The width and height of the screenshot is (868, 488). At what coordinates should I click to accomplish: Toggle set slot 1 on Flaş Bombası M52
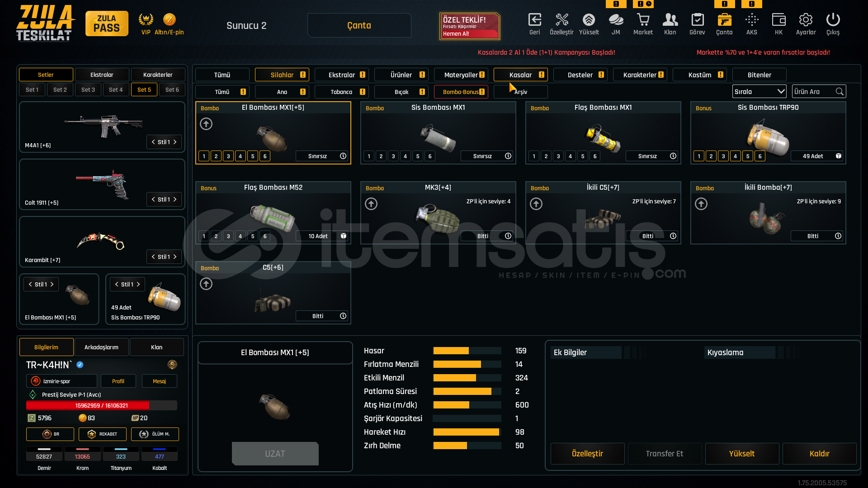[204, 236]
